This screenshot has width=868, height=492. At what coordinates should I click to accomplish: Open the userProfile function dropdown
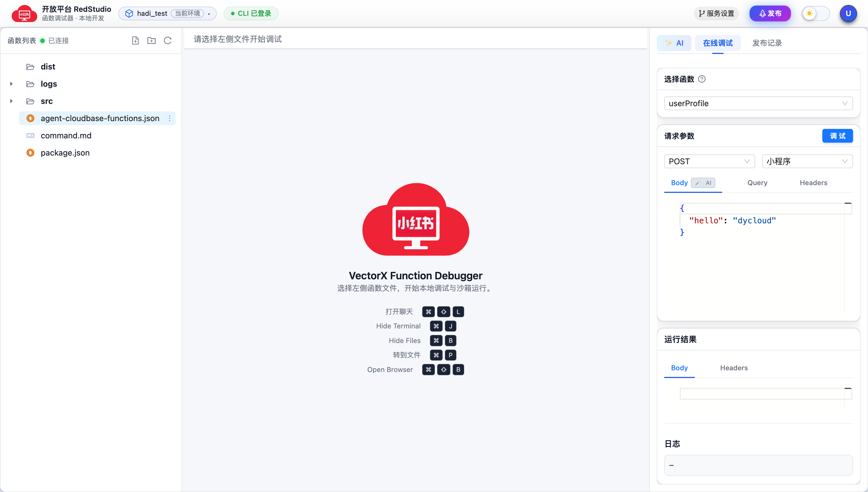(x=758, y=103)
